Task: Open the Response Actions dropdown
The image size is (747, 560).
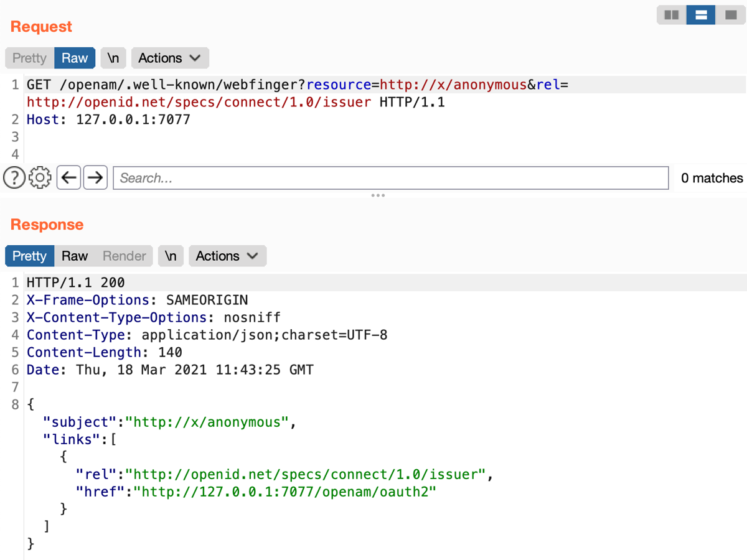Action: [x=227, y=256]
